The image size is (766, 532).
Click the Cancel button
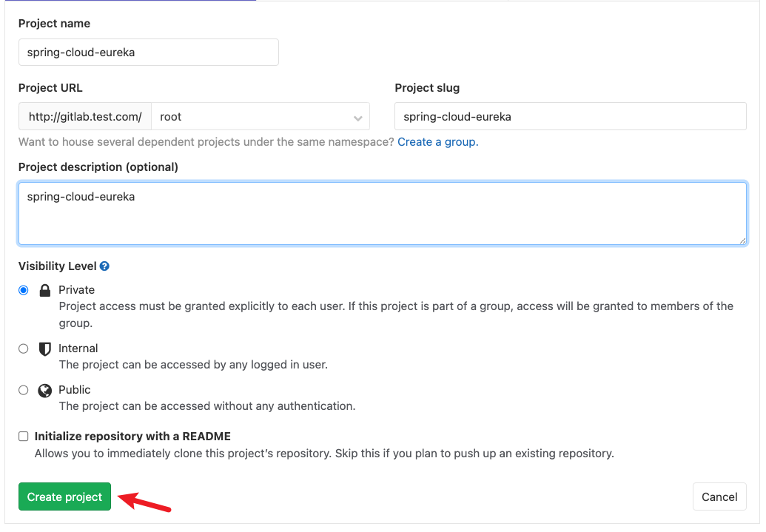pos(719,496)
